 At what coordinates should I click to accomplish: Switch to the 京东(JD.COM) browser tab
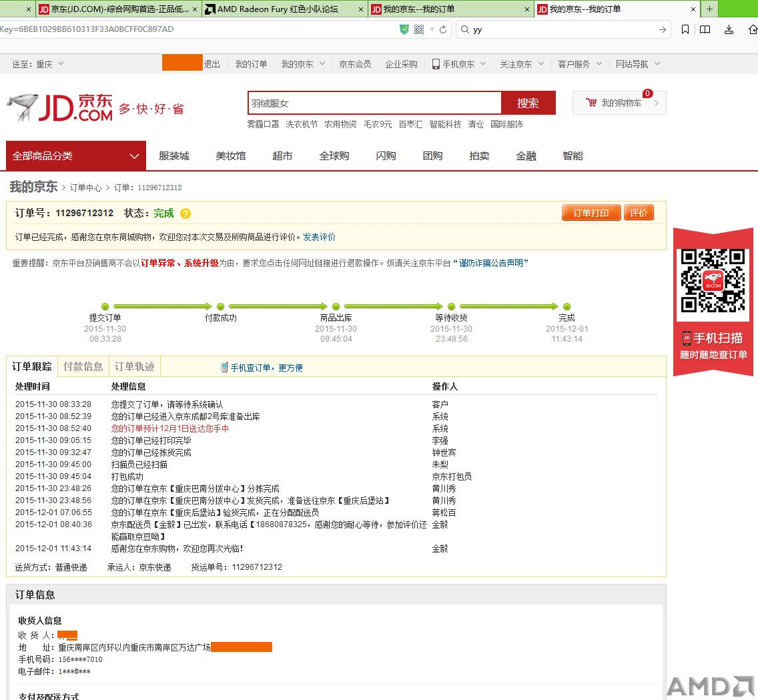coord(118,9)
